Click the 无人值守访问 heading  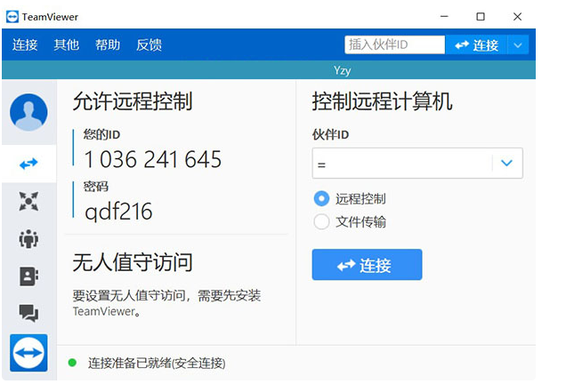click(x=133, y=262)
